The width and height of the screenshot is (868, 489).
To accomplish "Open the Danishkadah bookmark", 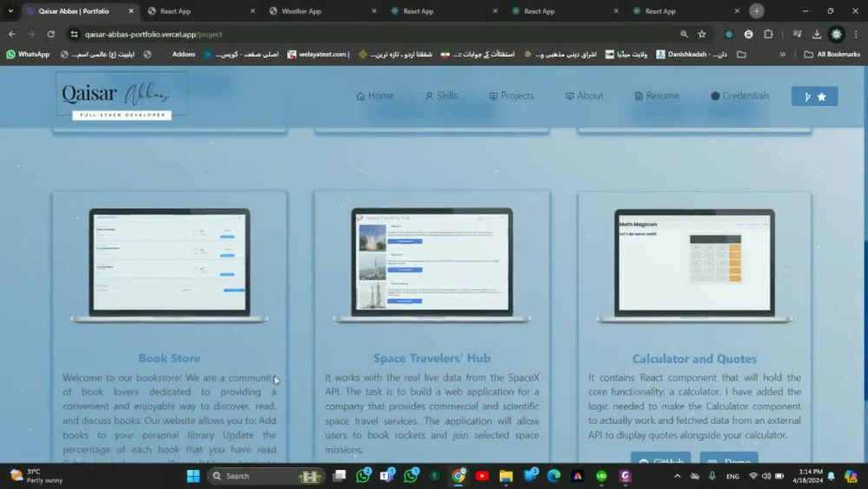I will coord(692,54).
